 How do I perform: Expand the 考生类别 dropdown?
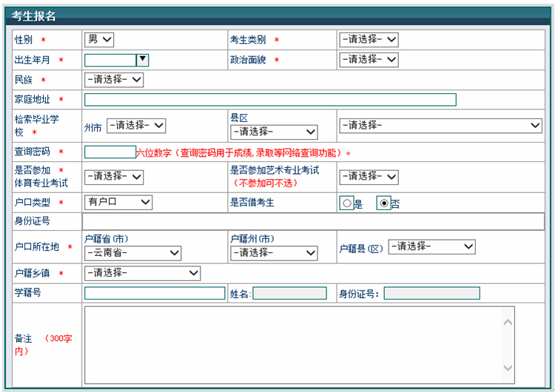click(x=369, y=40)
